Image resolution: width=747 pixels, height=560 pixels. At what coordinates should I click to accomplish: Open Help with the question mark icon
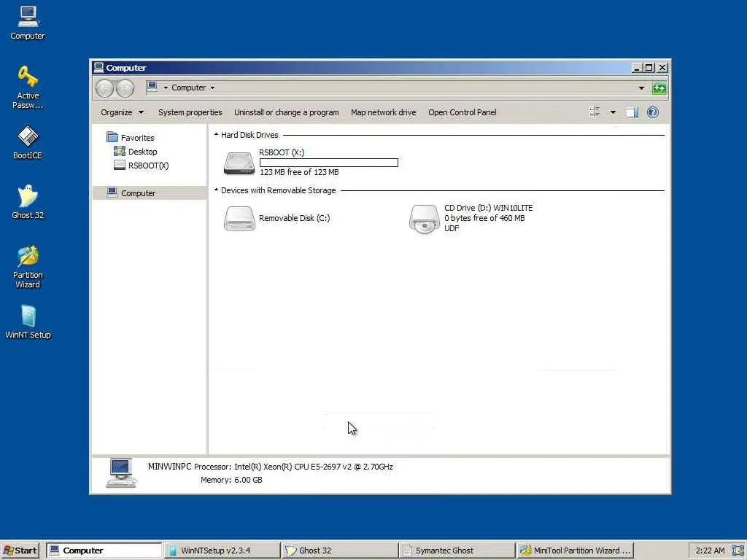point(653,112)
